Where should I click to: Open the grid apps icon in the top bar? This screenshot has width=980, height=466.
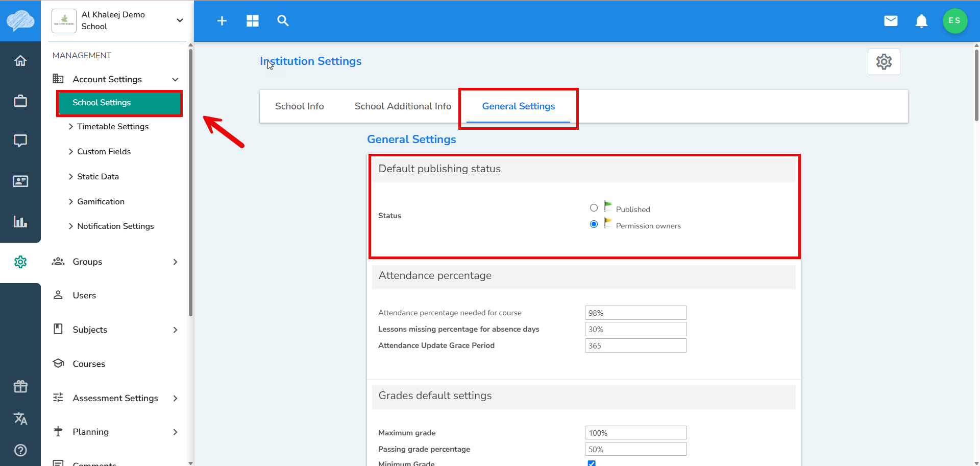tap(253, 21)
